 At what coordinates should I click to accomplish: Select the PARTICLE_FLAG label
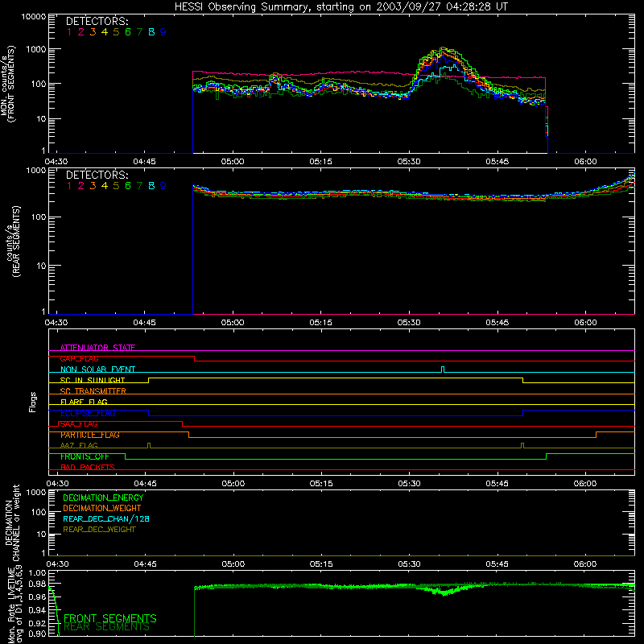click(90, 435)
